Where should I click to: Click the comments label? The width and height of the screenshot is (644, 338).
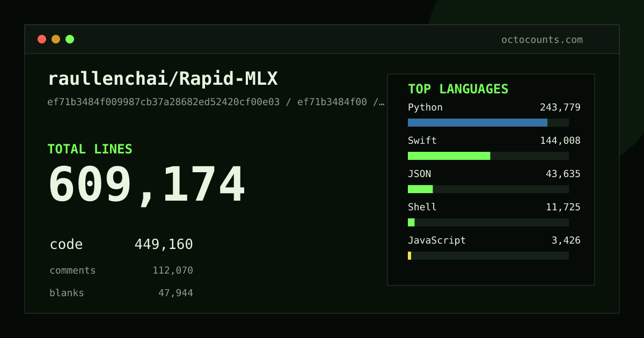(x=72, y=270)
